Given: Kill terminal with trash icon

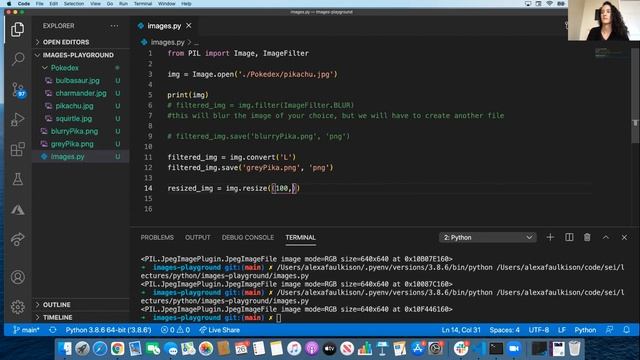Looking at the screenshot, I should pyautogui.click(x=587, y=237).
